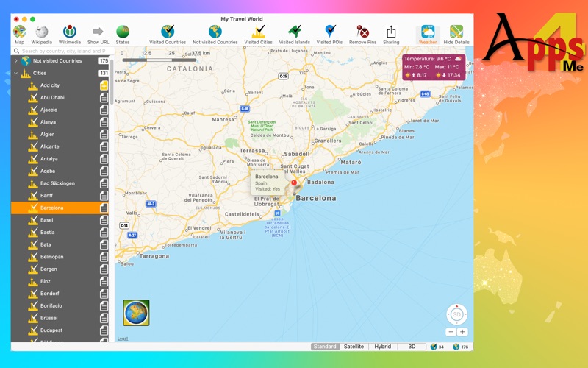Expand the Not visited Countries group
Viewport: 588px width, 368px height.
pyautogui.click(x=15, y=60)
